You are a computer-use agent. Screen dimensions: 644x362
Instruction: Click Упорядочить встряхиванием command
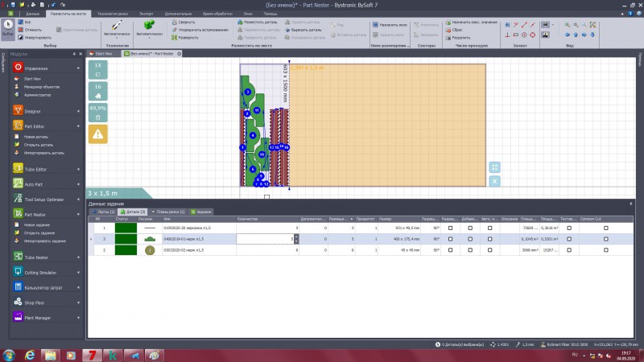(x=200, y=30)
